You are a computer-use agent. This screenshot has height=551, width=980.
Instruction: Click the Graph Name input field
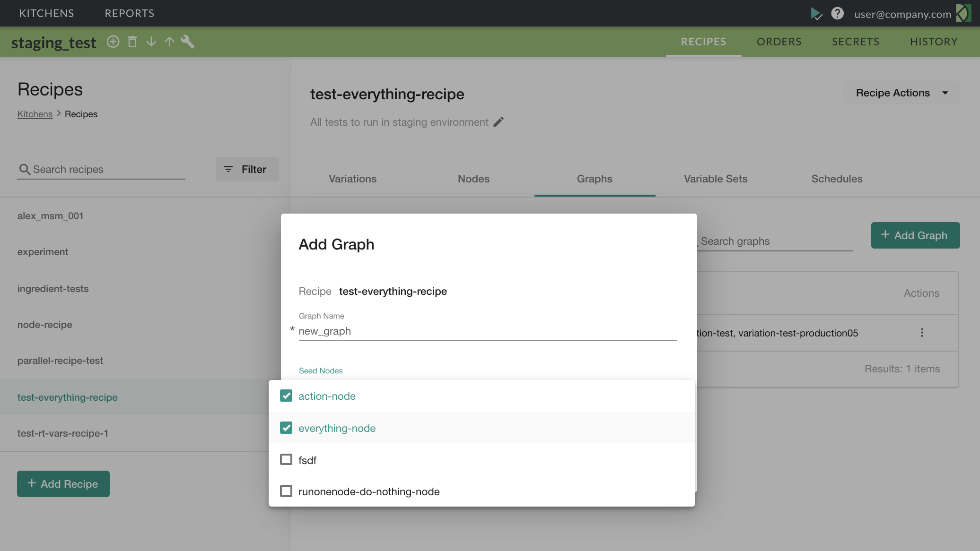click(x=487, y=331)
